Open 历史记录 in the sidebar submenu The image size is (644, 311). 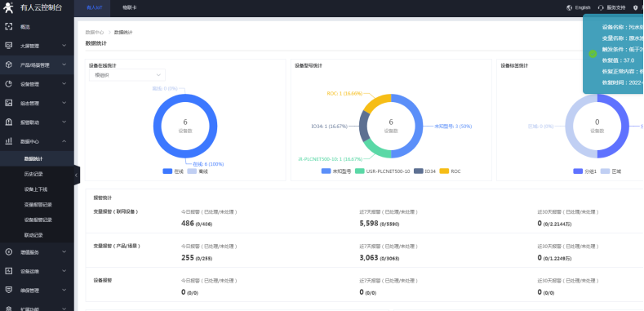[33, 174]
